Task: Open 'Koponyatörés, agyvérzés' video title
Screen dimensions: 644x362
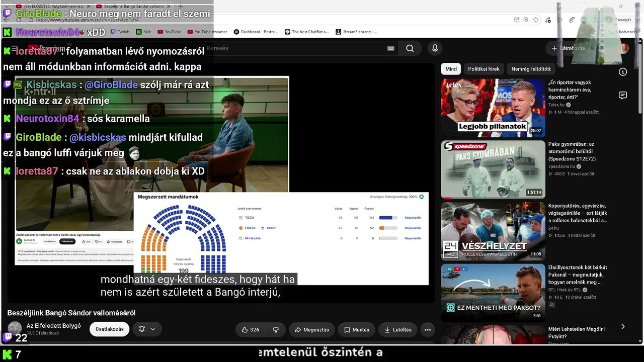Action: pyautogui.click(x=578, y=213)
